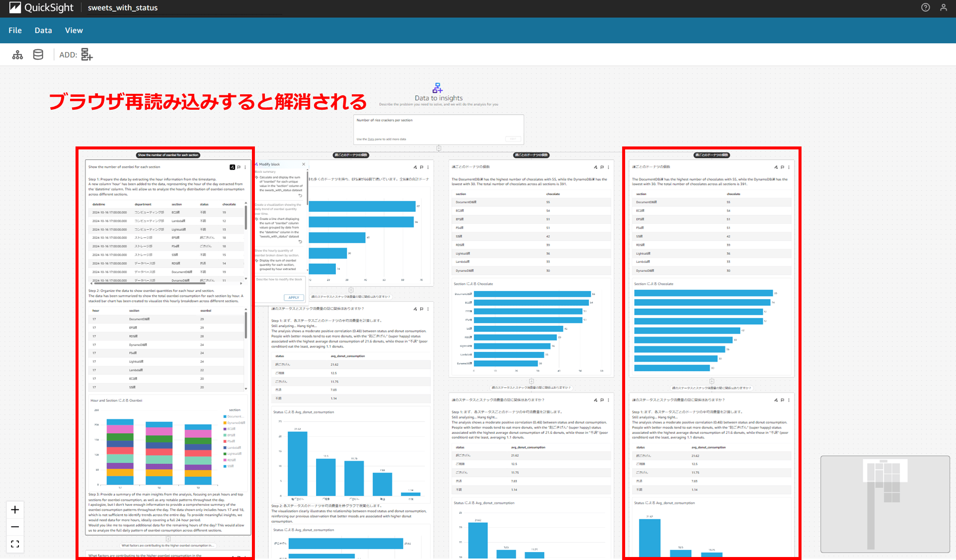Open options on fourth-column snack status block
Image resolution: width=956 pixels, height=560 pixels.
pyautogui.click(x=789, y=400)
